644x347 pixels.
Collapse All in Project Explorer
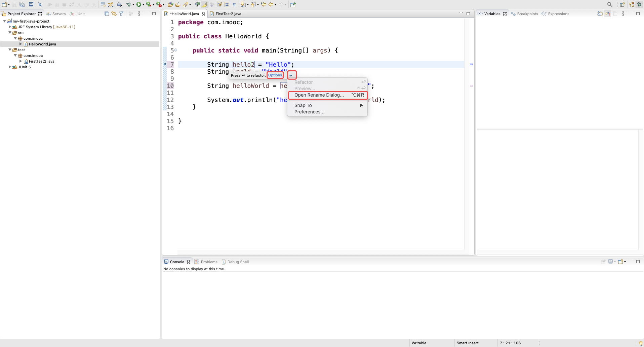point(107,13)
